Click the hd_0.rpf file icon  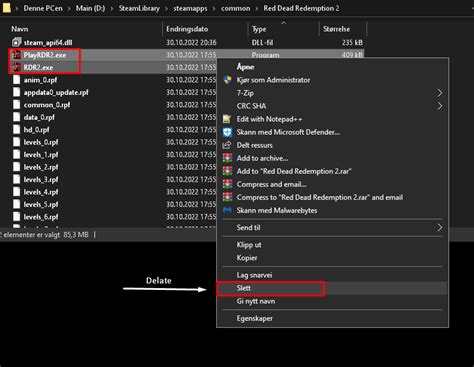[x=16, y=130]
